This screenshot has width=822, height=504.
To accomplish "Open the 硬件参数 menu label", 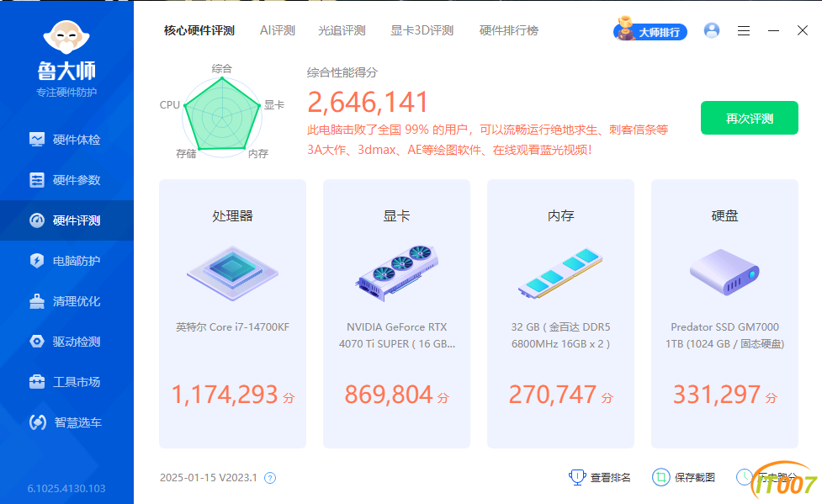I will tap(77, 180).
